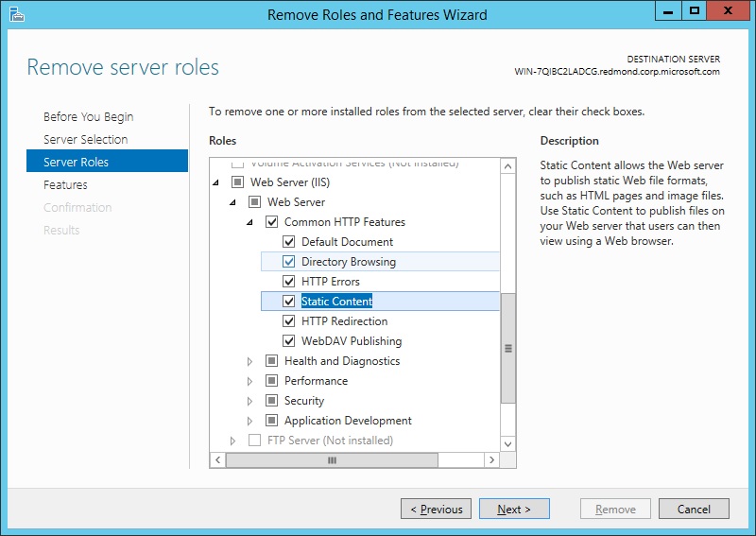
Task: Select the Application Development label
Action: tap(348, 421)
